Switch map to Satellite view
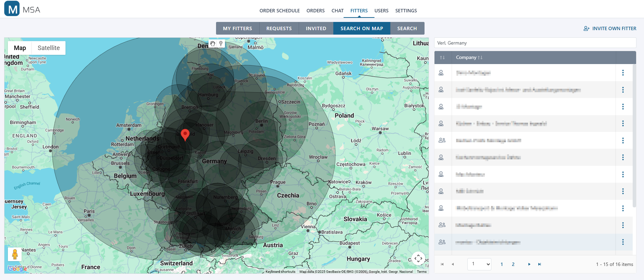Image resolution: width=644 pixels, height=280 pixels. click(49, 48)
